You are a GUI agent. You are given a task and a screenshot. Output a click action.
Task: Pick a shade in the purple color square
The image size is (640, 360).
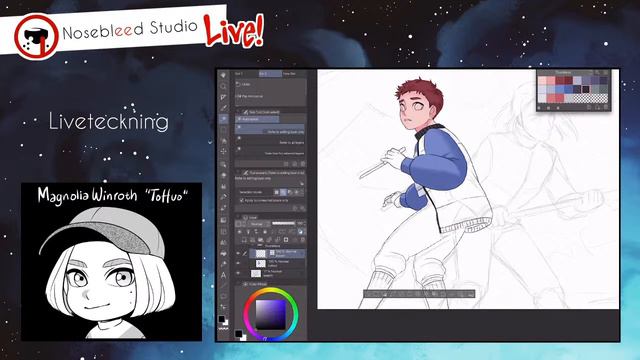[x=270, y=314]
